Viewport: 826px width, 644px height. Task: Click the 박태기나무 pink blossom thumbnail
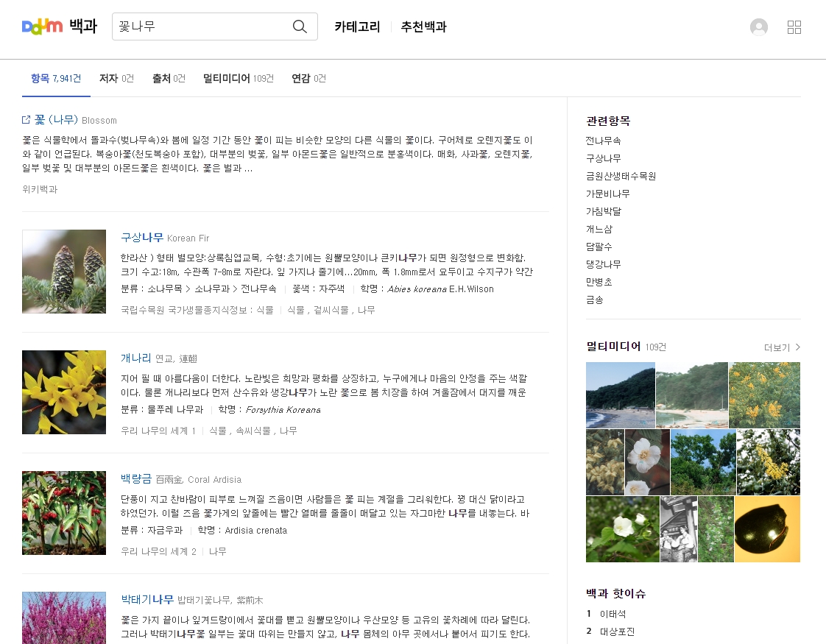[x=64, y=618]
